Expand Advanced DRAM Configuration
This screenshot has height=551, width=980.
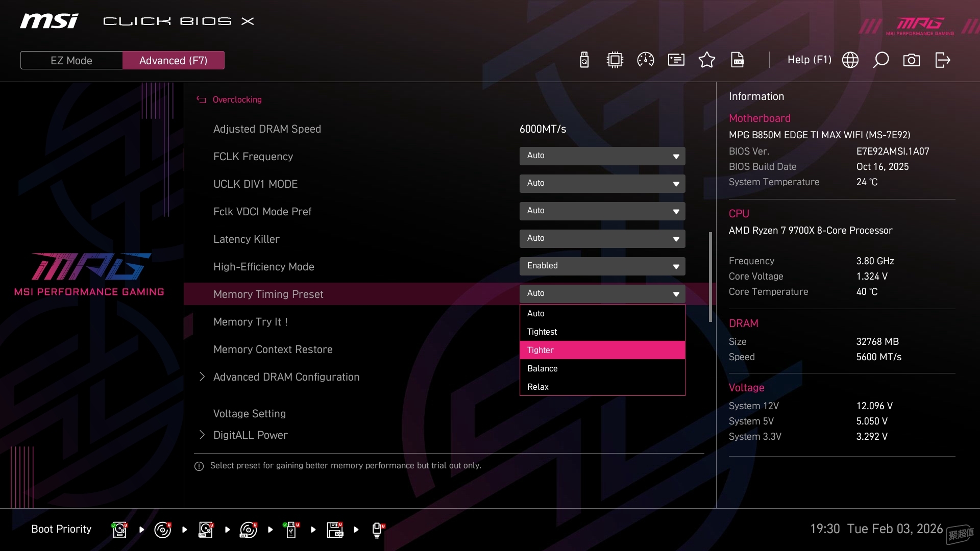[286, 377]
